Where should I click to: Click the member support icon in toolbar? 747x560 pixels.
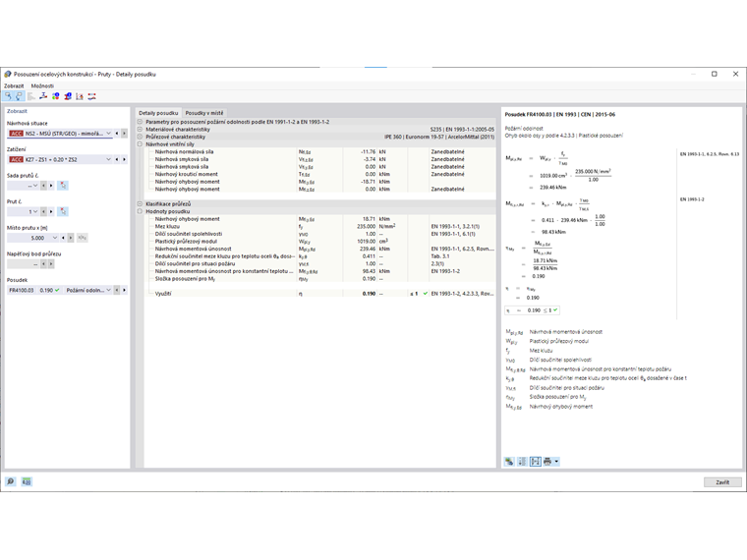[x=43, y=96]
